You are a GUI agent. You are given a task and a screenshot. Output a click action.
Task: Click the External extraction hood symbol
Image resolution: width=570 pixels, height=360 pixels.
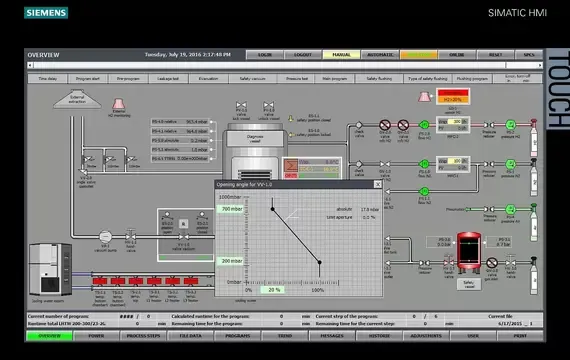(77, 99)
